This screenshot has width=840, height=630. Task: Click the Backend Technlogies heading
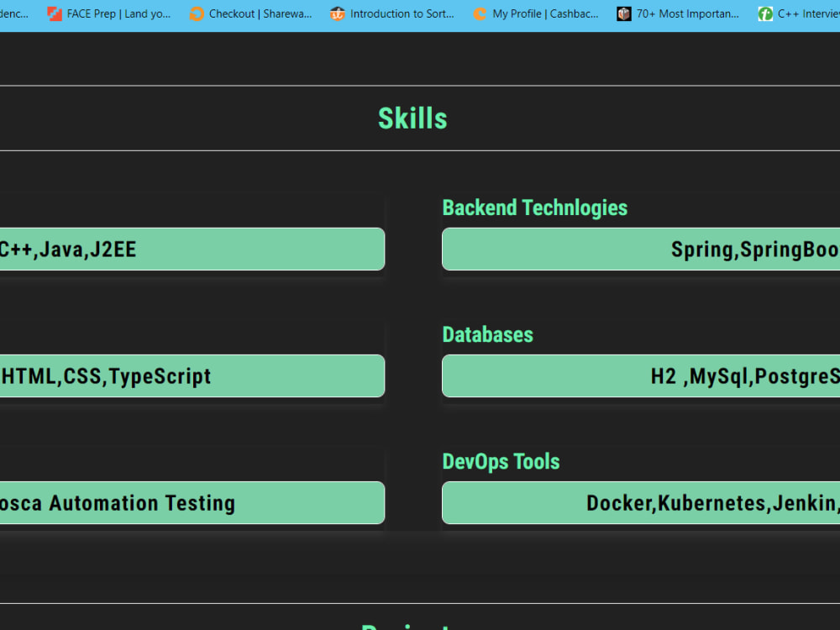coord(534,207)
